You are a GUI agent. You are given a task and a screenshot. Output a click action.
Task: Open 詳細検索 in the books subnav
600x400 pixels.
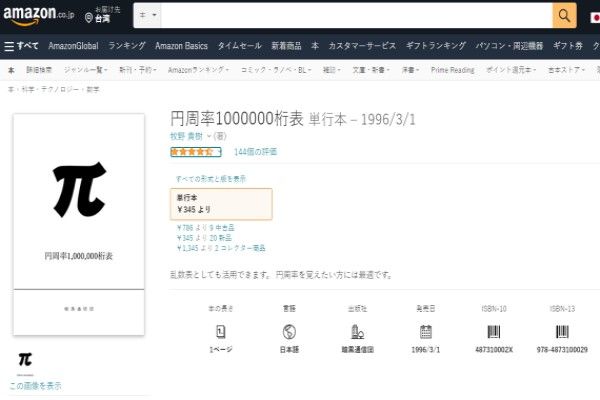coord(39,70)
